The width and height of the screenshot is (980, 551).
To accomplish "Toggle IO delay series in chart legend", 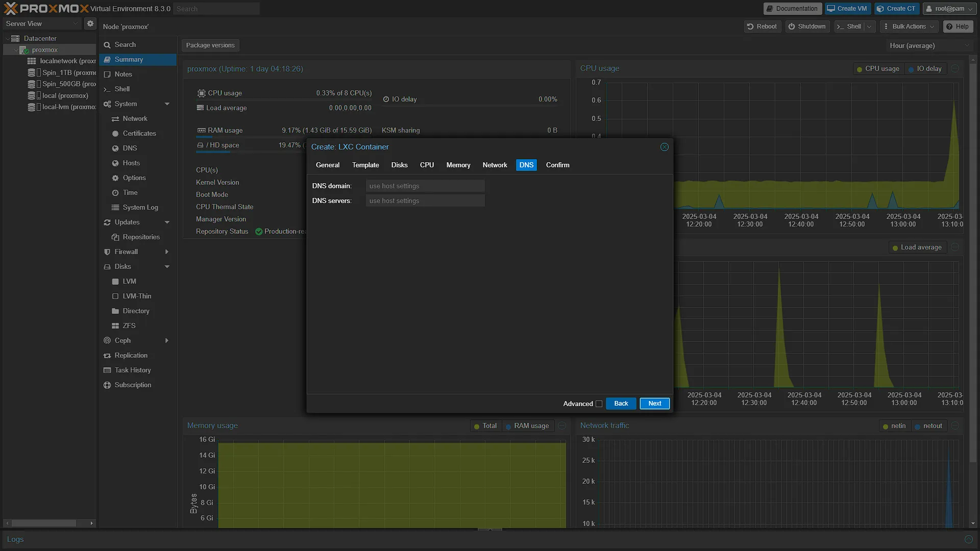I will pyautogui.click(x=925, y=69).
